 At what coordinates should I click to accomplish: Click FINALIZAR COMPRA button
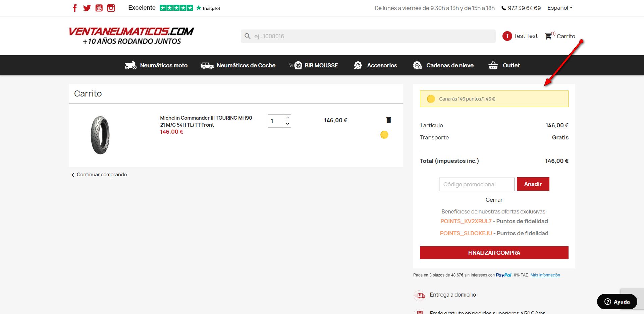click(494, 253)
